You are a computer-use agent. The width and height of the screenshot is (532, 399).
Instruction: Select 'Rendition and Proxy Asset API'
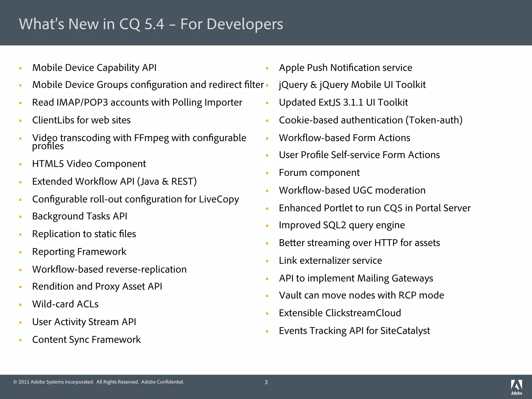pyautogui.click(x=97, y=287)
